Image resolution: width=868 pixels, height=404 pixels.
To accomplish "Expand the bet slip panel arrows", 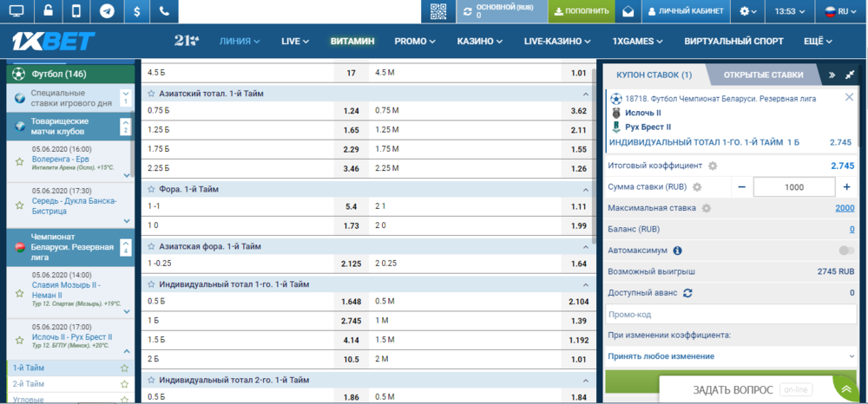I will click(832, 75).
